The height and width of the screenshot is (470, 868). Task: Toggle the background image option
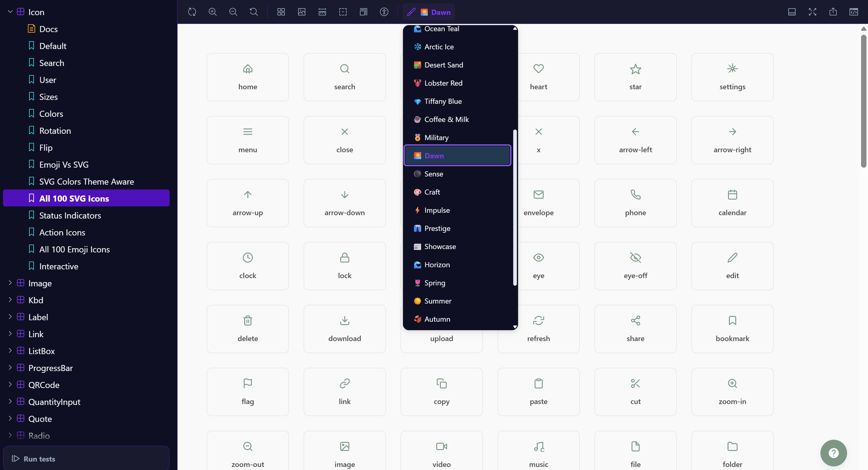click(x=301, y=12)
